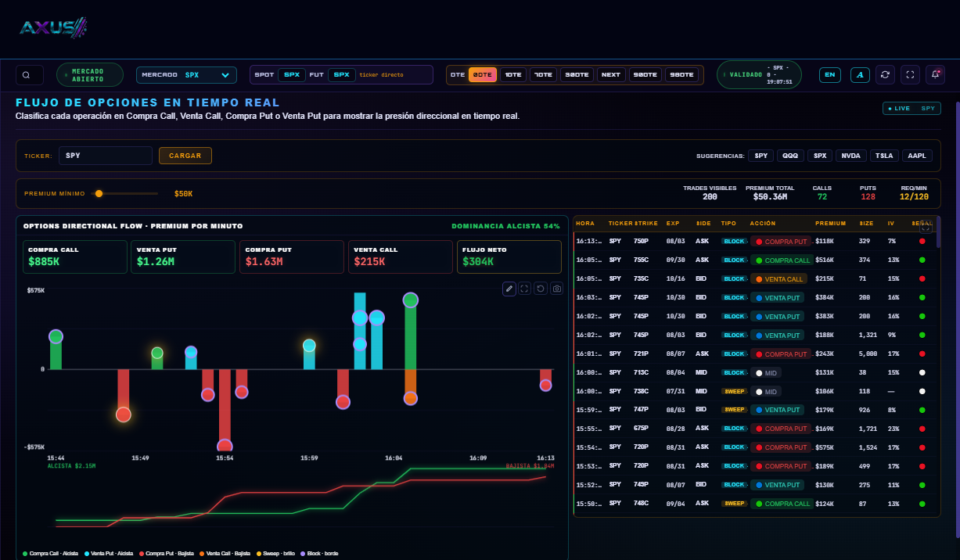This screenshot has width=960, height=560.
Task: Toggle Sweep brillo legend item
Action: pos(275,554)
